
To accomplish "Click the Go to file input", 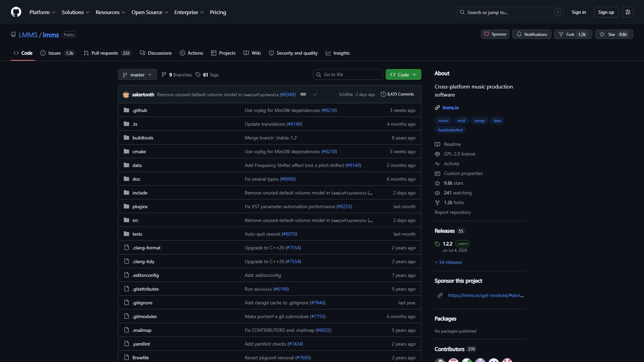I will pos(348,74).
